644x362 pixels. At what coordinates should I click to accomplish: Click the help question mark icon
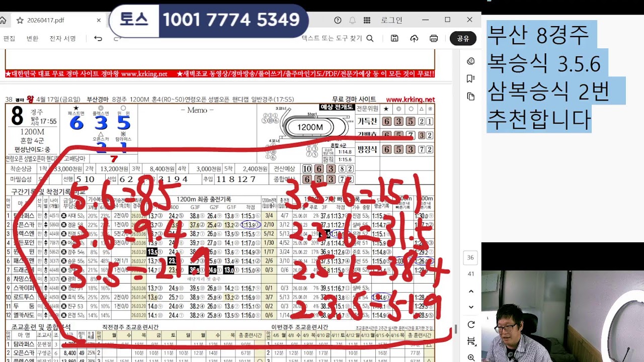click(x=338, y=20)
